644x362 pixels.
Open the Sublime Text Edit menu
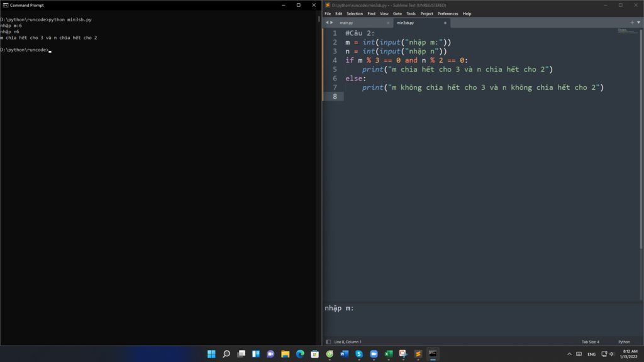[x=338, y=14]
